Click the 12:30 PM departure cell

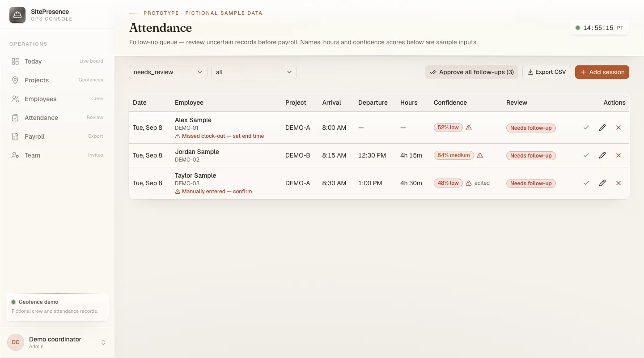point(372,155)
